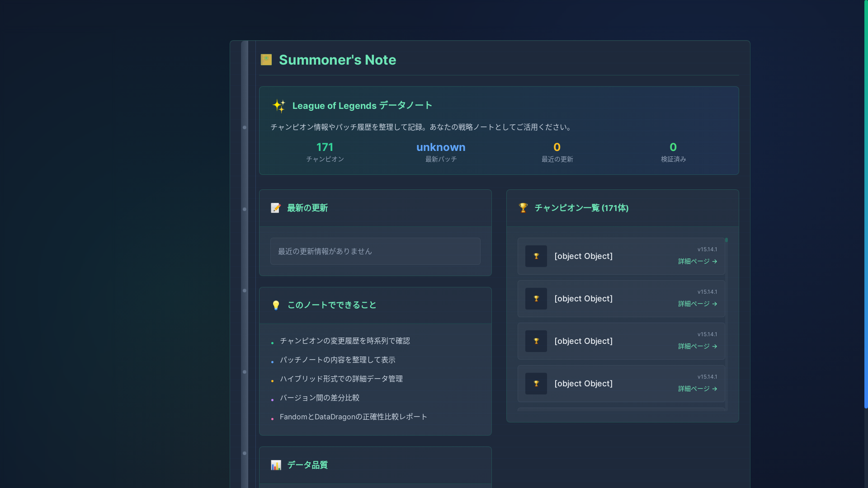Click the trophy thumbnail in the first champion card
Screen dimensions: 868x488
536,256
